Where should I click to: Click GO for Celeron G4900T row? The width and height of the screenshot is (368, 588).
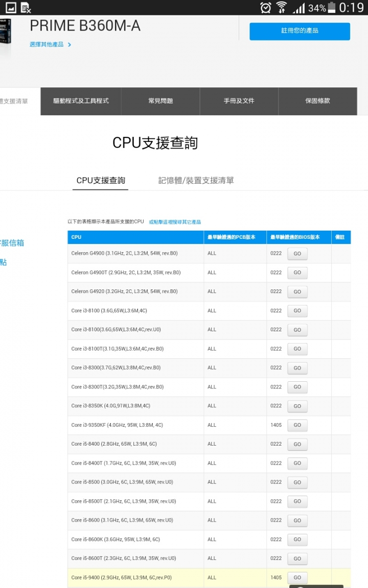pyautogui.click(x=297, y=273)
